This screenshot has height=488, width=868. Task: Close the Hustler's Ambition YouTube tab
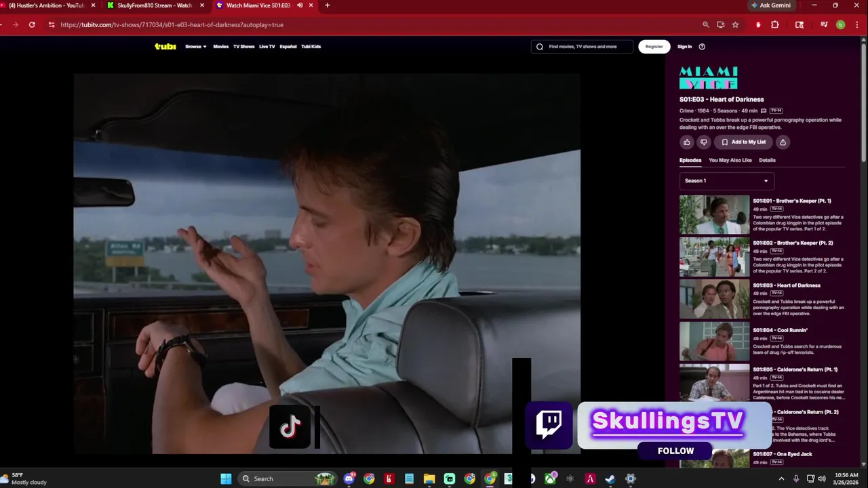coord(93,5)
